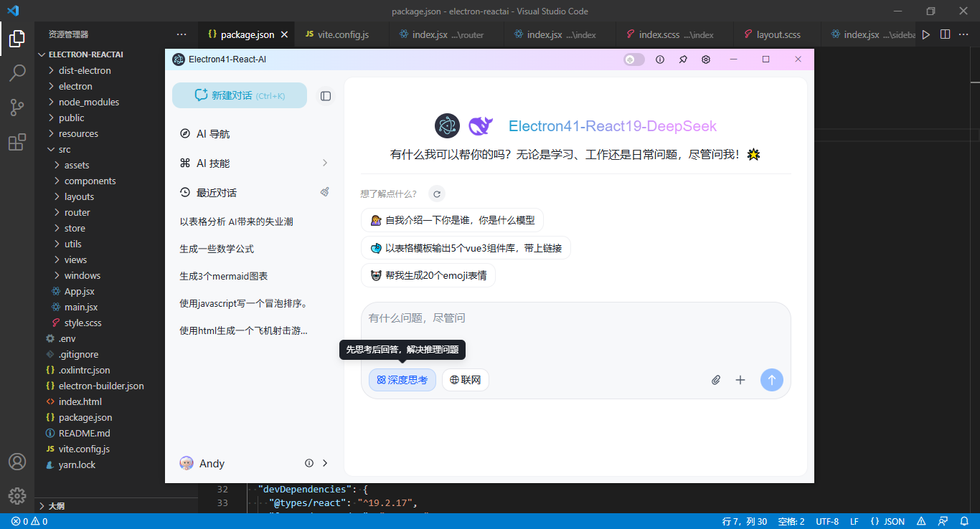Open the VS Code Explorer activity icon
Viewport: 980px width, 529px height.
coord(17,39)
